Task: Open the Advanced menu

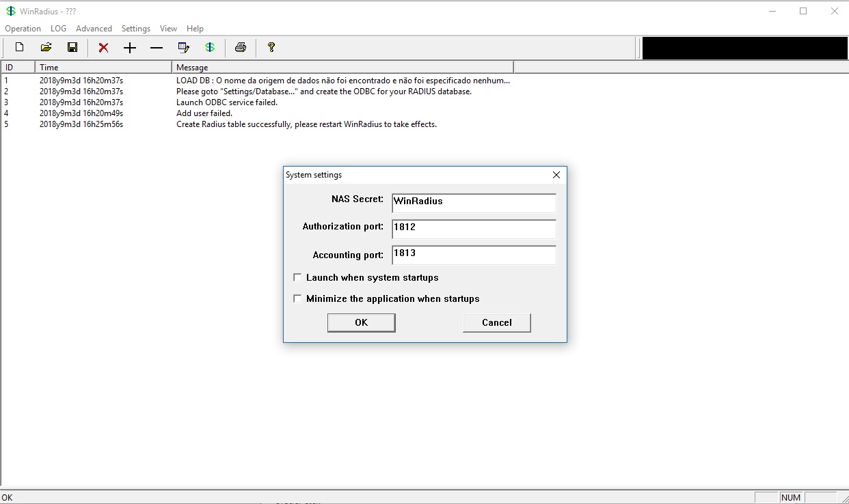Action: (x=94, y=29)
